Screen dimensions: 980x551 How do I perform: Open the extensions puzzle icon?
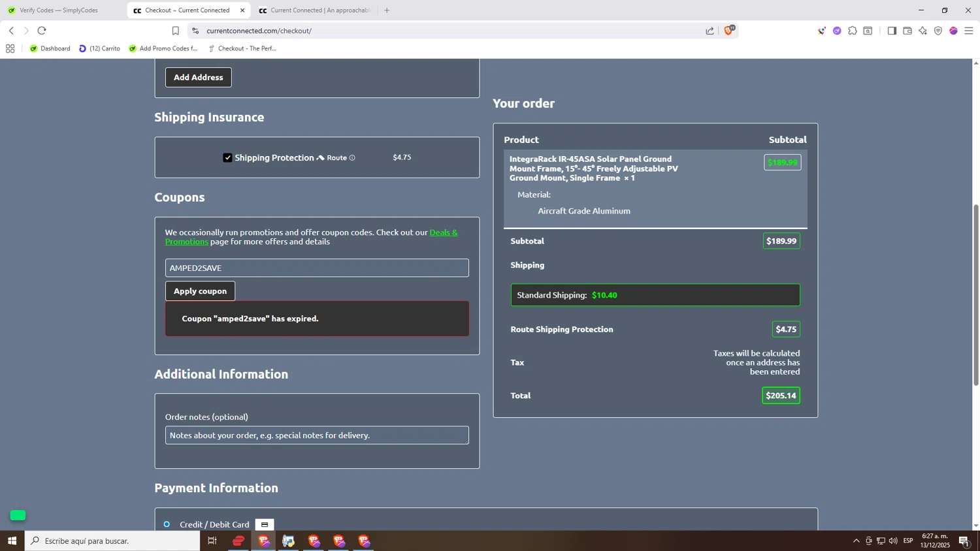click(x=853, y=31)
